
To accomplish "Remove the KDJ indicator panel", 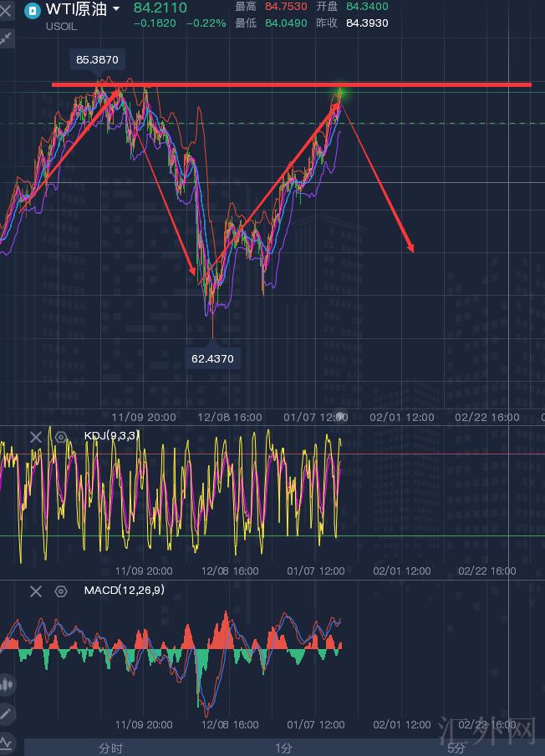I will pos(36,437).
